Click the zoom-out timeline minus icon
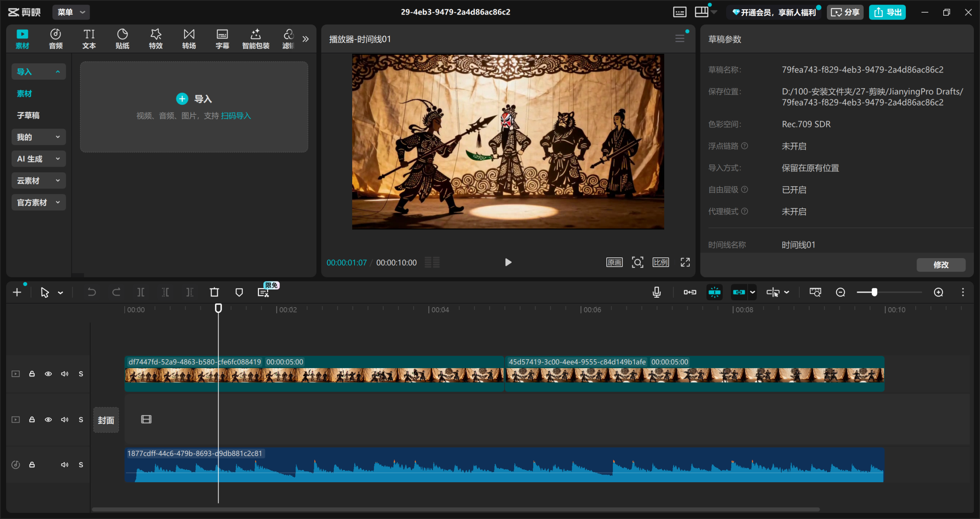The image size is (980, 519). [840, 292]
